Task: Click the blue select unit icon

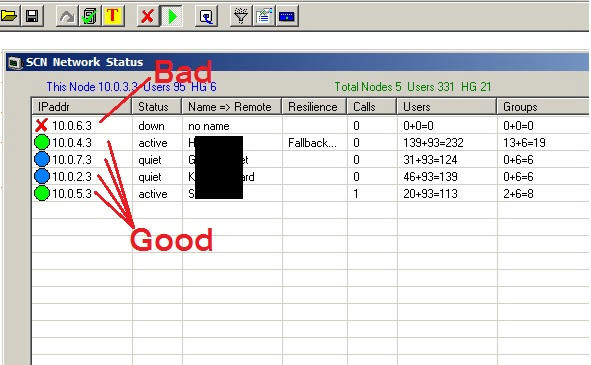Action: (287, 16)
